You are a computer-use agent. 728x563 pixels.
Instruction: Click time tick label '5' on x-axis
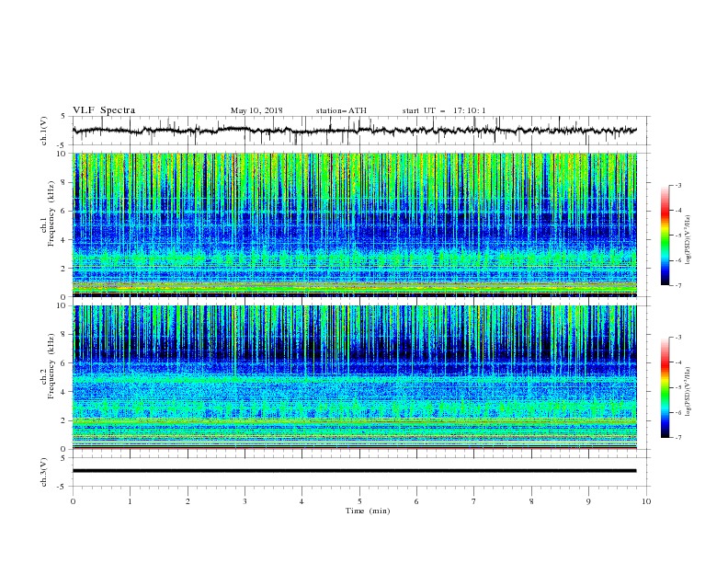coord(359,501)
